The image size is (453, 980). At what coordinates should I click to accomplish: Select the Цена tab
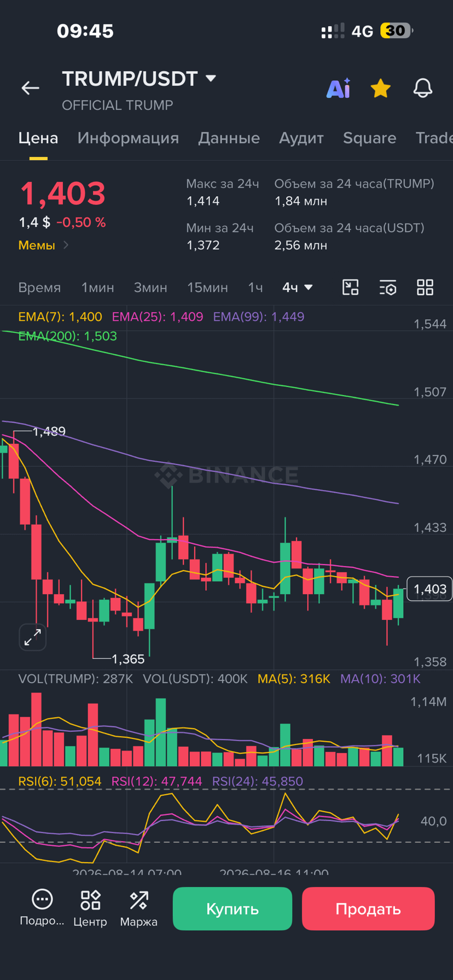click(x=38, y=138)
